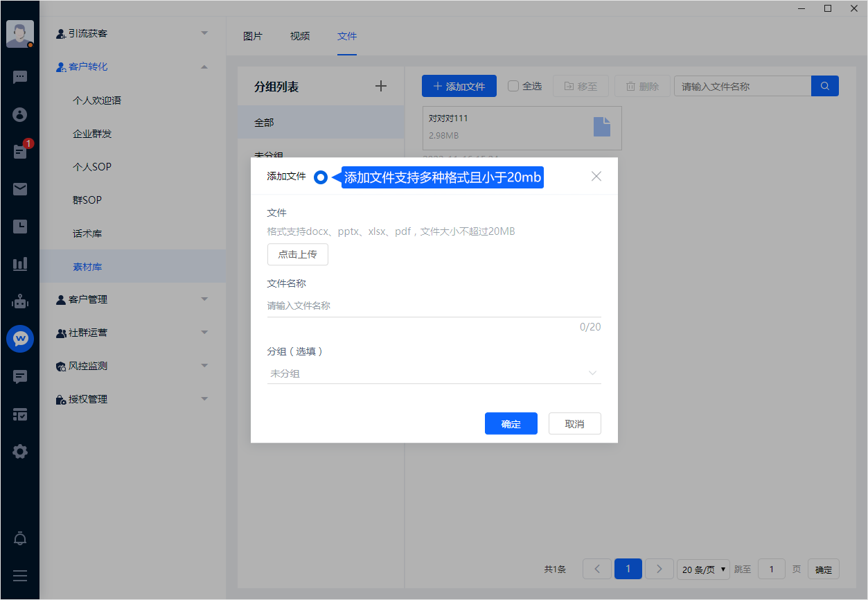Switch to the 视频 tab

click(300, 37)
